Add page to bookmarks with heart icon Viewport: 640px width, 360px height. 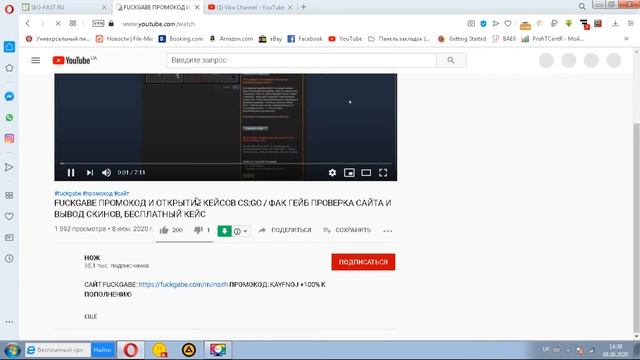tap(508, 24)
